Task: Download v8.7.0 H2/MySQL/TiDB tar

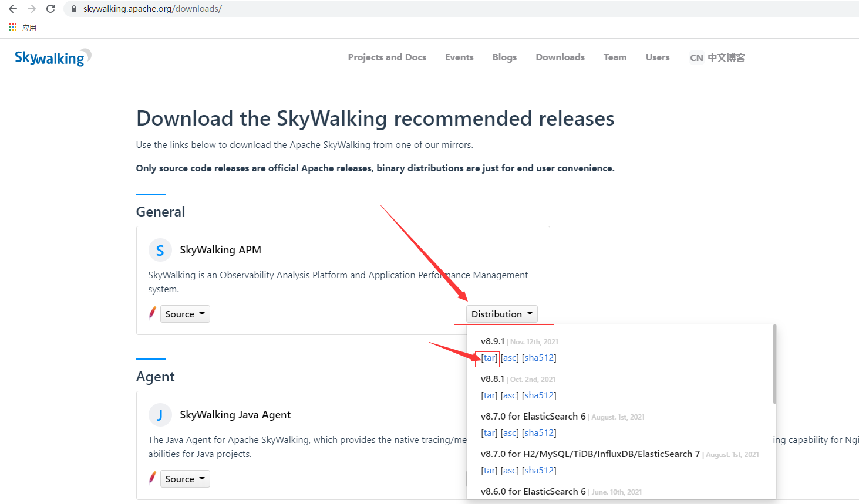Action: 489,471
